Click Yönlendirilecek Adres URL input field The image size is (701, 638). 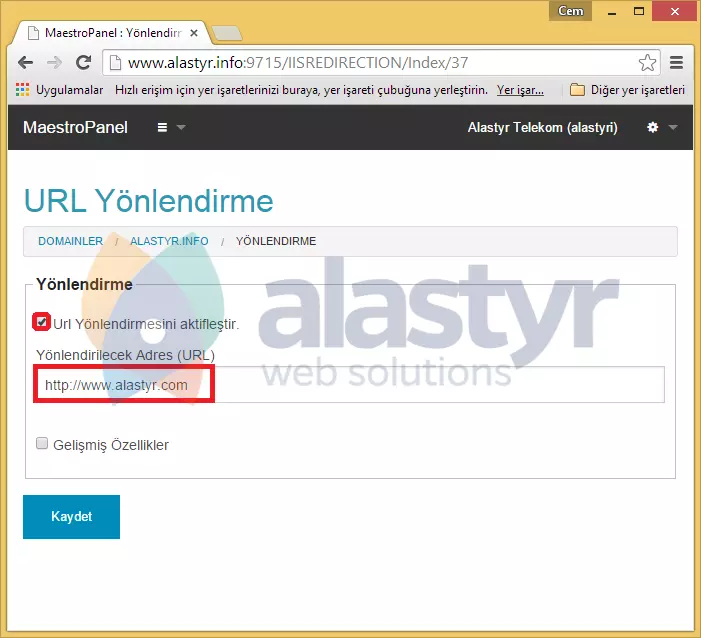[x=350, y=384]
